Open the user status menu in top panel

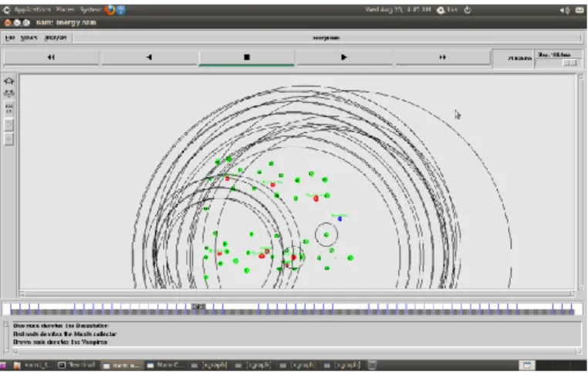click(448, 10)
